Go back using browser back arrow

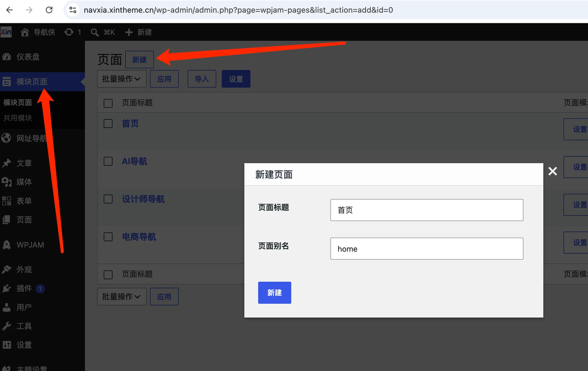pos(10,10)
